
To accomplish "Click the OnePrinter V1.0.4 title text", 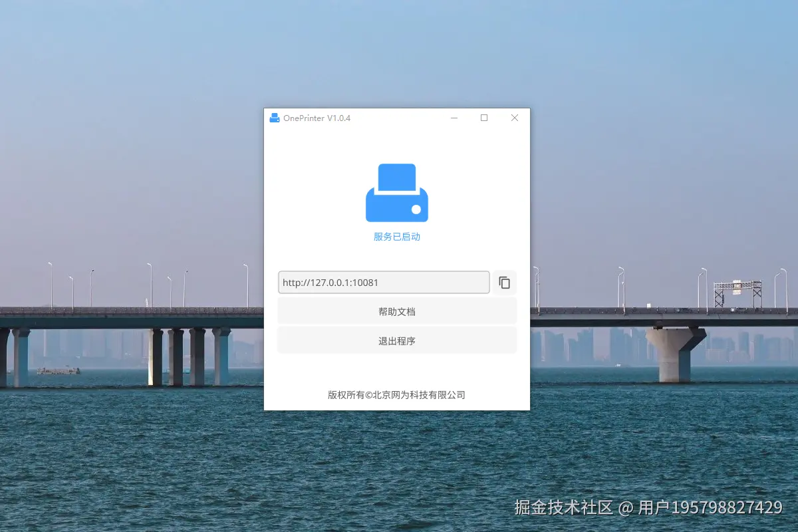I will pyautogui.click(x=317, y=118).
